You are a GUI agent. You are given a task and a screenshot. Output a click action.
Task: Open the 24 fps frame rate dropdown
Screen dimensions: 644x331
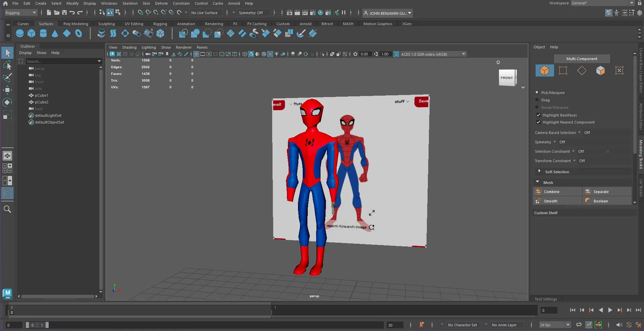pyautogui.click(x=555, y=325)
